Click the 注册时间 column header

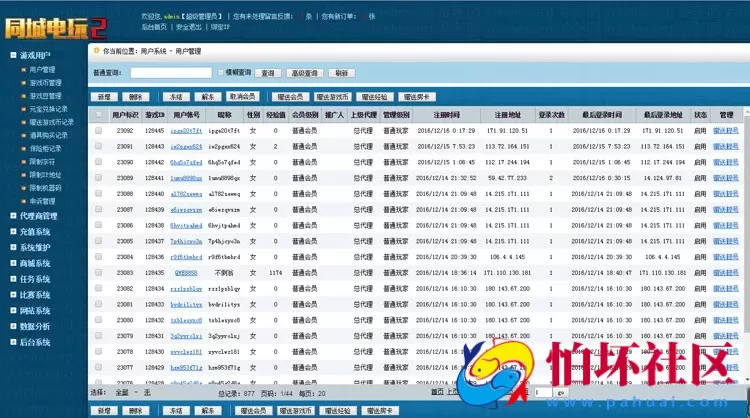click(446, 115)
